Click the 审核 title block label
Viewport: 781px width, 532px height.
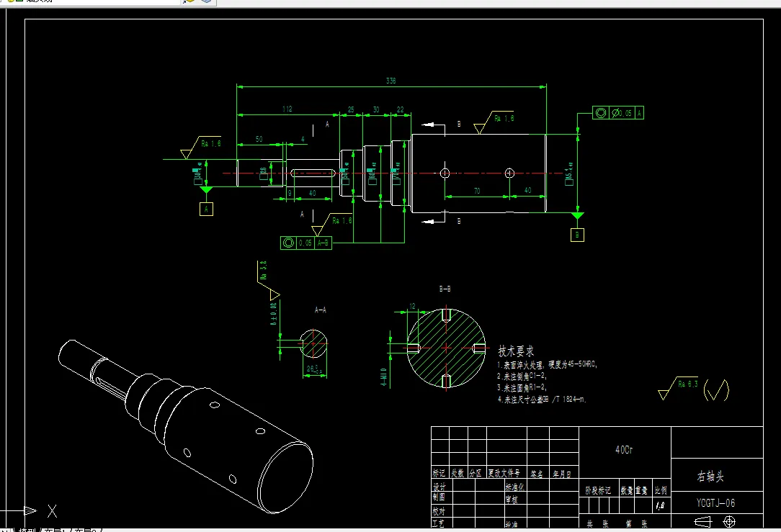tap(512, 499)
